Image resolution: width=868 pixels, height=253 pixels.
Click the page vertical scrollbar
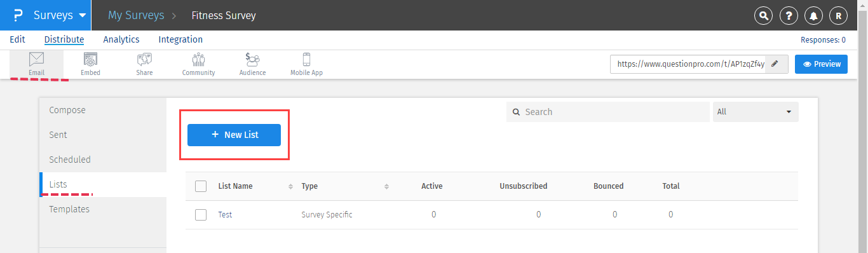[863, 126]
